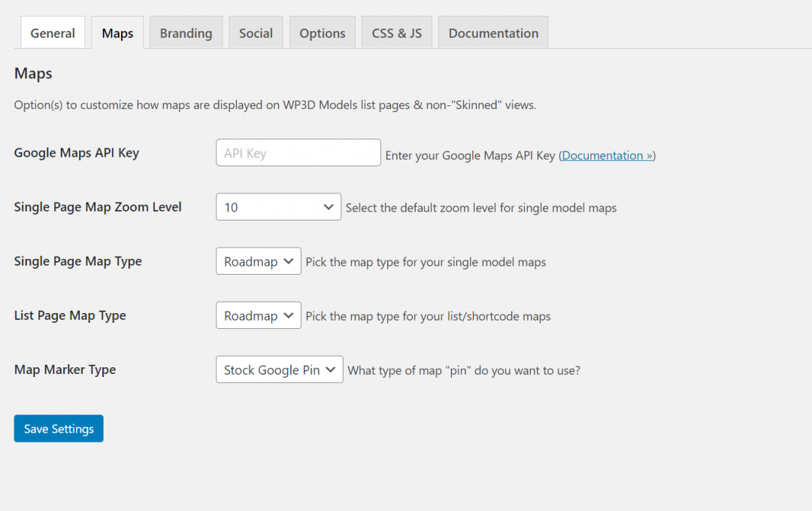Follow the Documentation » link

point(607,156)
